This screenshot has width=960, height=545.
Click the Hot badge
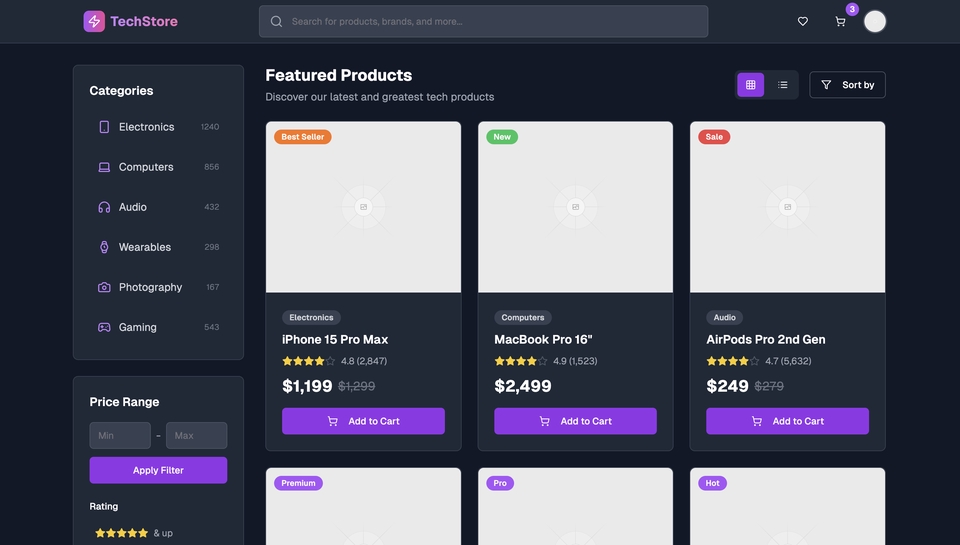pyautogui.click(x=713, y=483)
